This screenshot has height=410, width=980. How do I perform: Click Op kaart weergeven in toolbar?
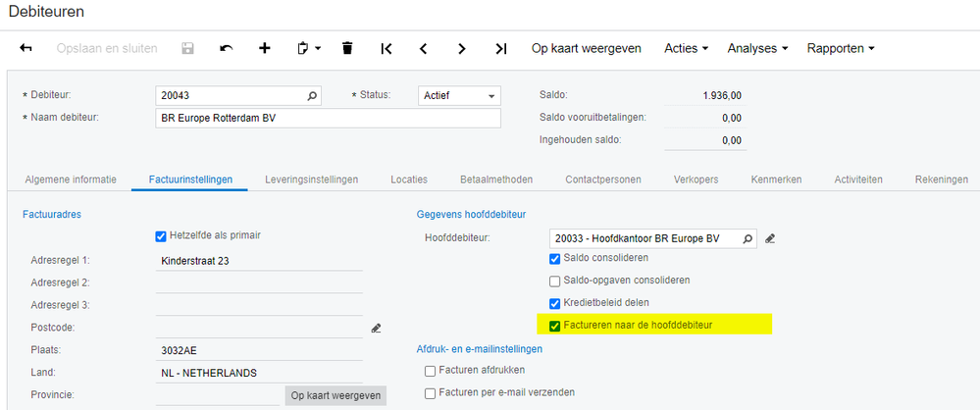coord(587,48)
